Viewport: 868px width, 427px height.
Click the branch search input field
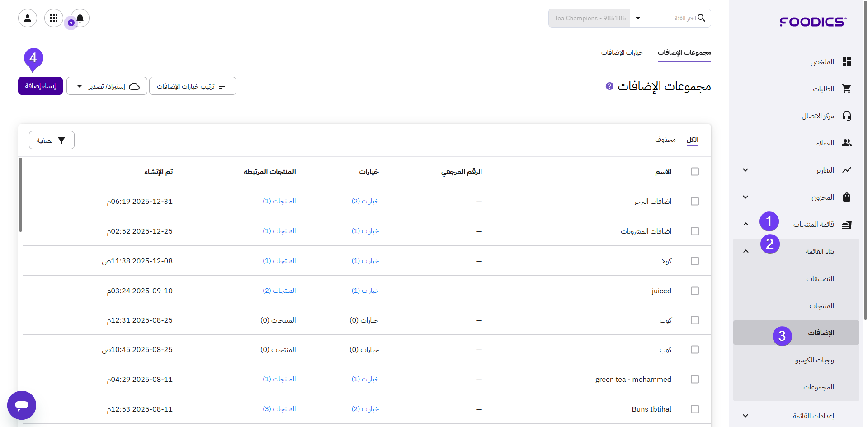pos(674,19)
